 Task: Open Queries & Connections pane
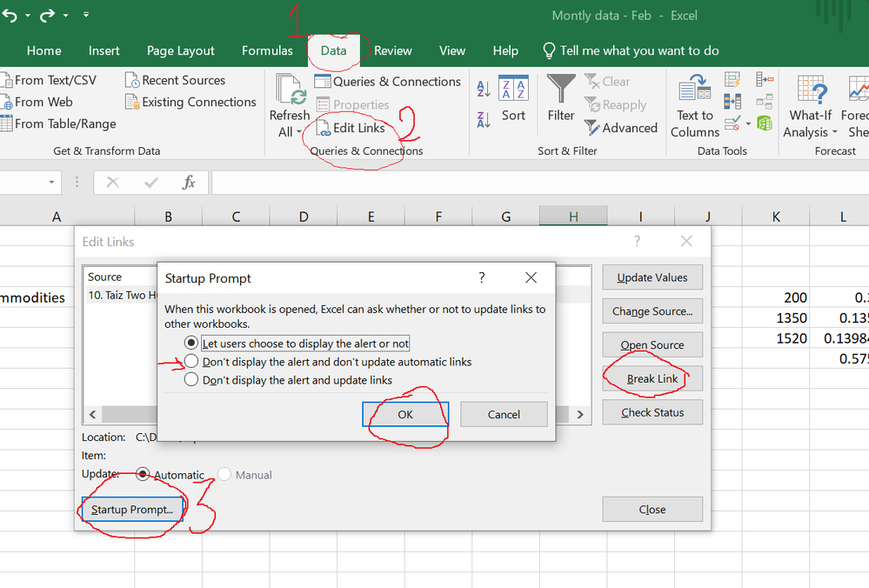point(387,82)
